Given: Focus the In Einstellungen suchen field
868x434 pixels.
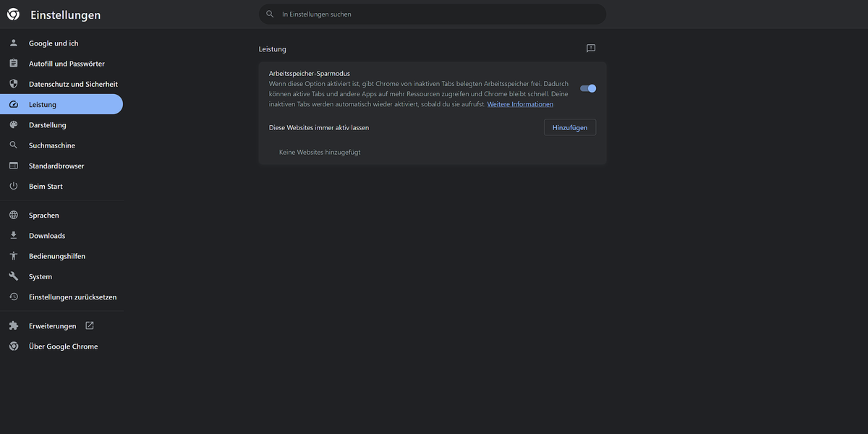Looking at the screenshot, I should click(x=433, y=14).
